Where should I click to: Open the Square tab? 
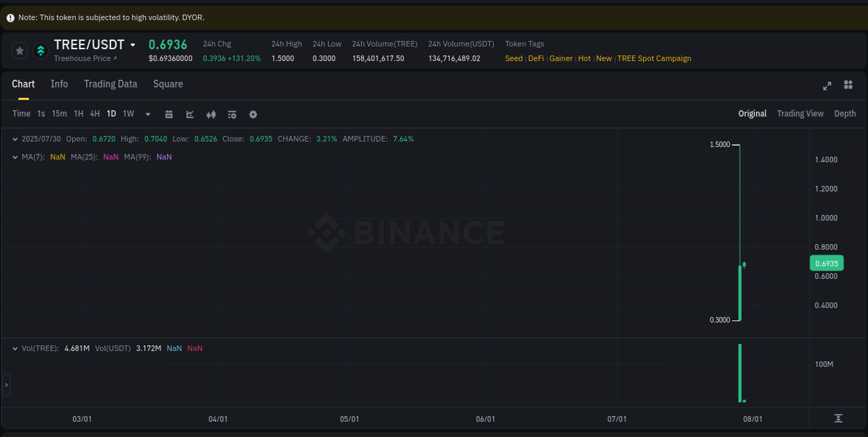click(167, 84)
